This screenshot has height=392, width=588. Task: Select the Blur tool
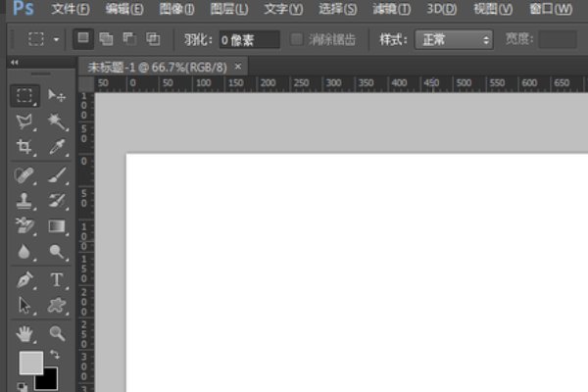coord(24,251)
